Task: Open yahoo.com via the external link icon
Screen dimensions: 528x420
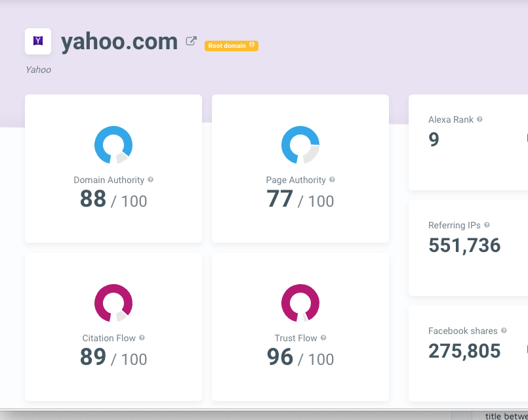Action: pyautogui.click(x=191, y=40)
